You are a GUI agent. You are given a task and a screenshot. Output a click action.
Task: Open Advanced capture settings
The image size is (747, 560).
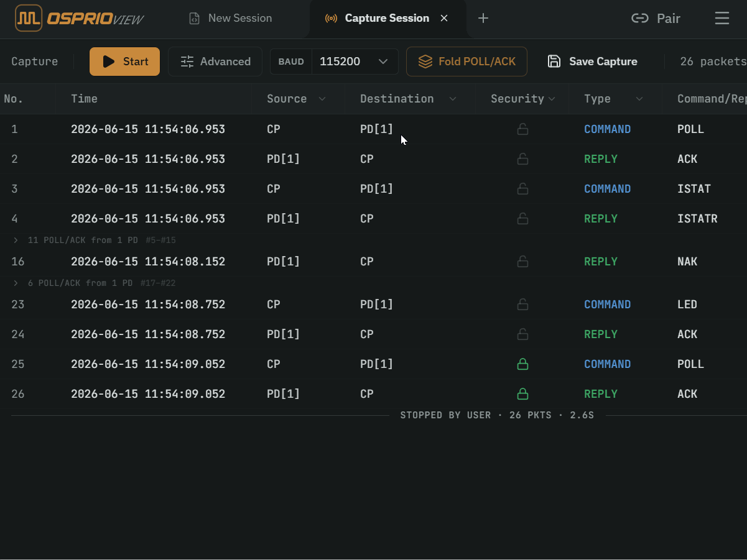215,62
